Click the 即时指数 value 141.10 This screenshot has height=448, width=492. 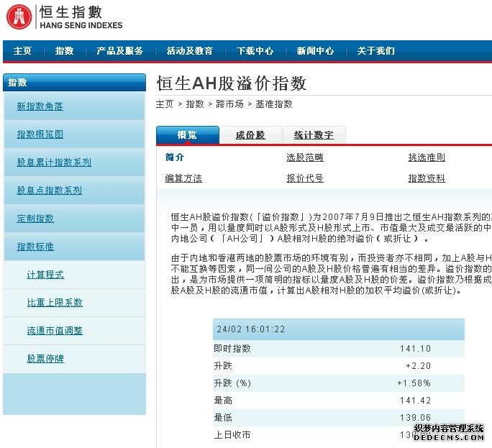tap(415, 349)
